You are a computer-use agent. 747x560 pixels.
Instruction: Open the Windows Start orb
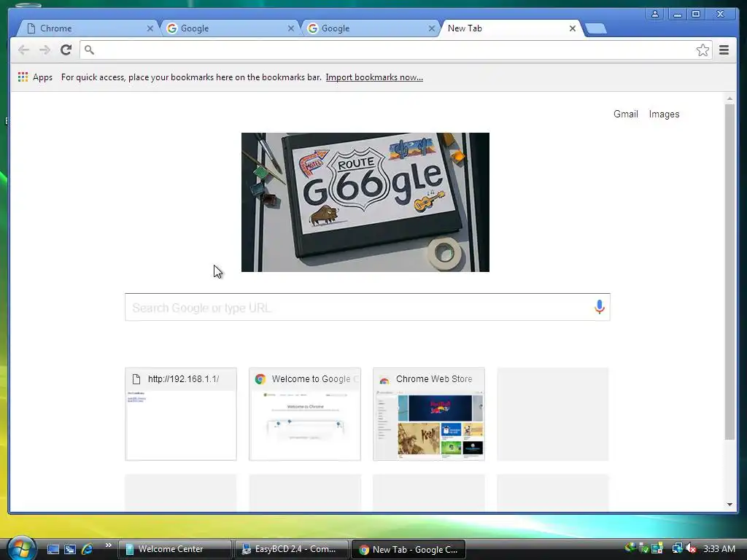[21, 548]
